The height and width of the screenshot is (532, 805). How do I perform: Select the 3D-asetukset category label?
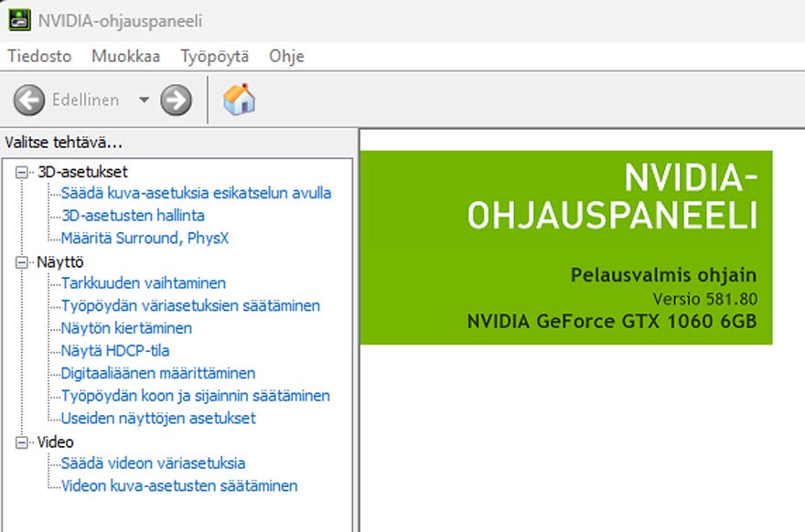[82, 172]
